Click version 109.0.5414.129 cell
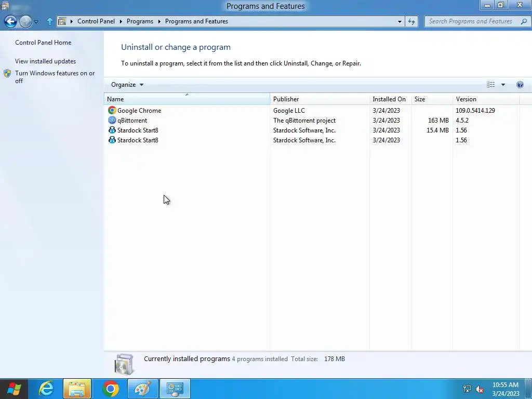Viewport: 532px width, 399px height. point(475,111)
